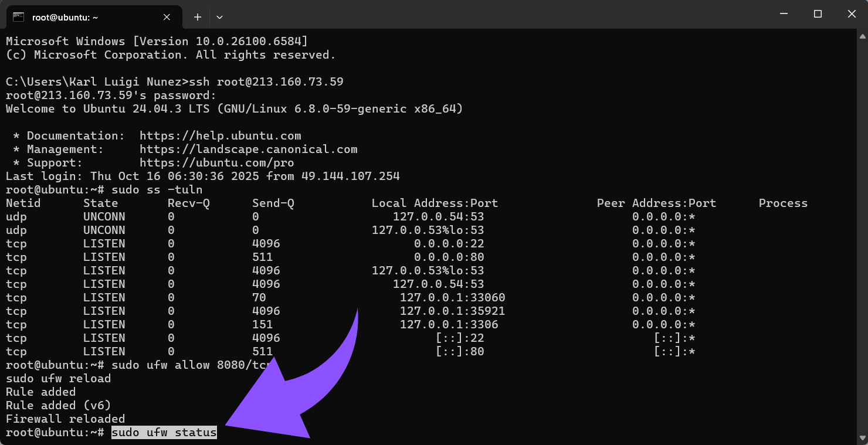This screenshot has width=868, height=445.
Task: Close the root@ubuntu tab
Action: [167, 17]
